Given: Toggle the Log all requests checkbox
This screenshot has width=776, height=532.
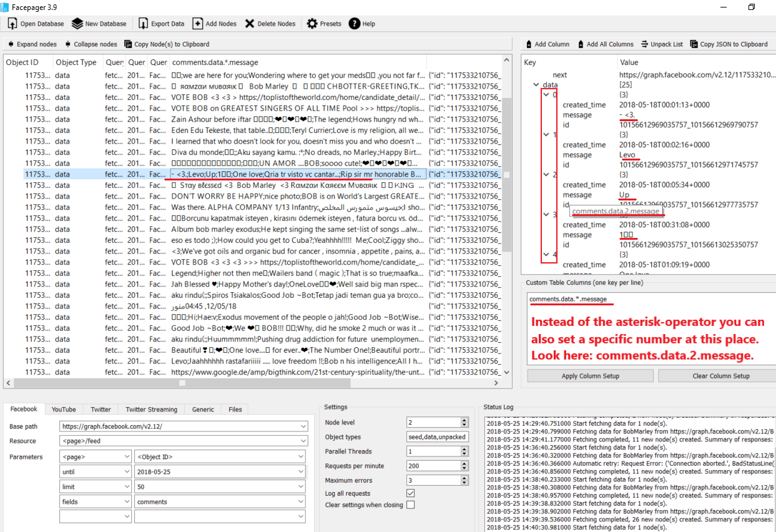Looking at the screenshot, I should click(x=410, y=493).
